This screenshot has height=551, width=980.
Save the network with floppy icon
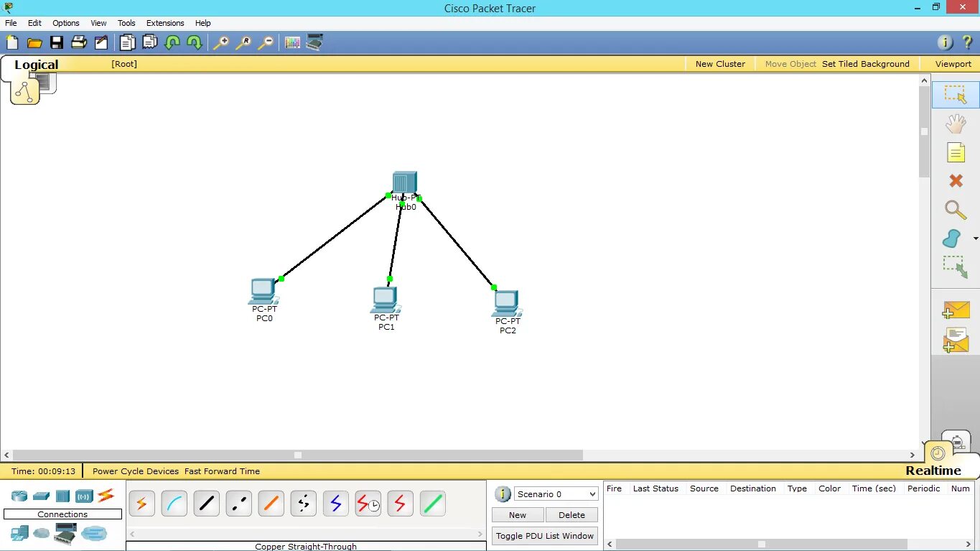pos(57,42)
